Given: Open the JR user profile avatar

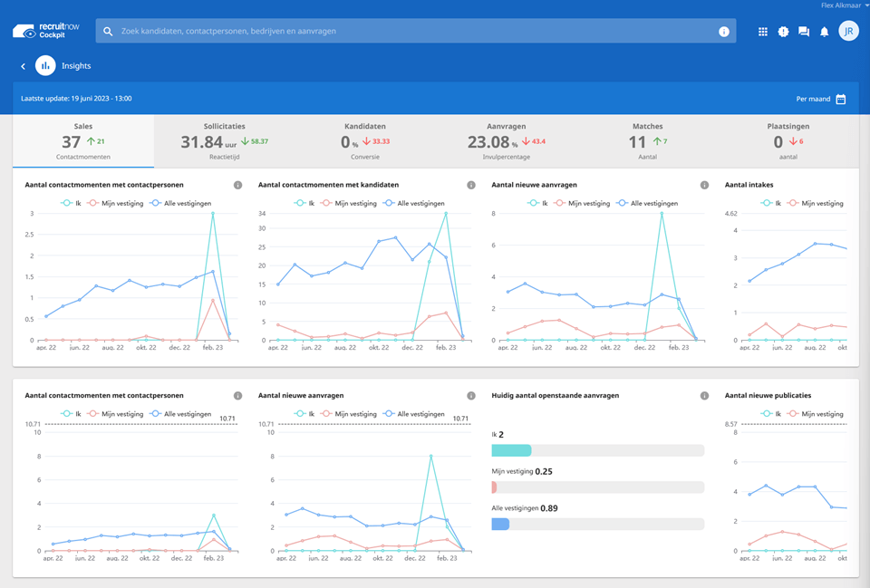Looking at the screenshot, I should (848, 31).
